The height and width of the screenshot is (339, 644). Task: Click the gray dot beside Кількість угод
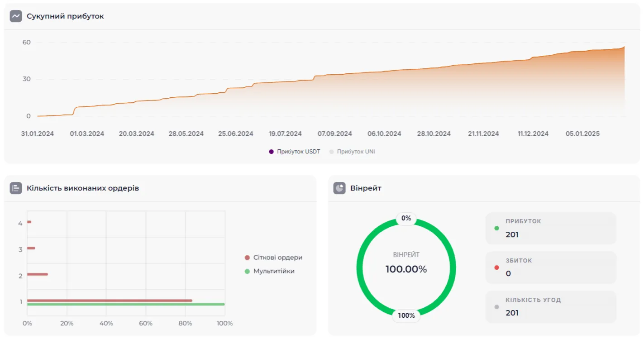pos(496,307)
